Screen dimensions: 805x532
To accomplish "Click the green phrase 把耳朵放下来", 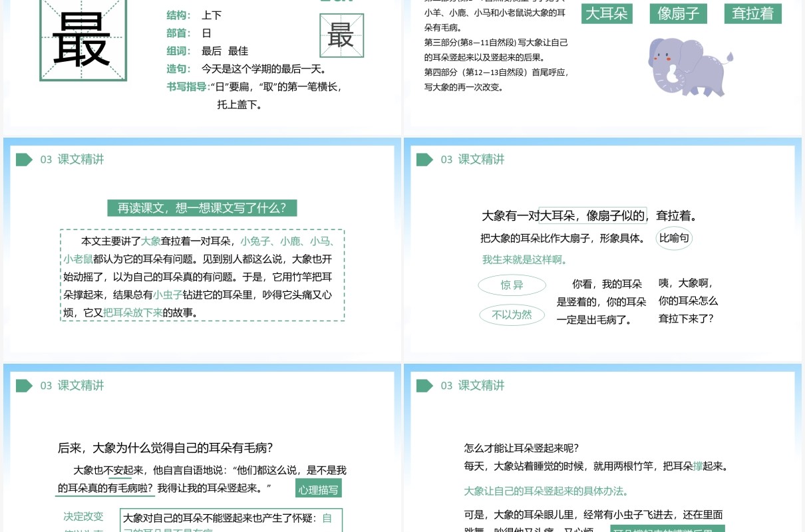I will point(133,313).
